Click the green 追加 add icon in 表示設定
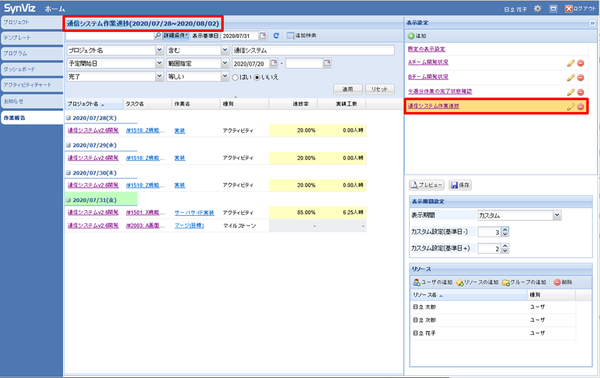 (x=411, y=36)
